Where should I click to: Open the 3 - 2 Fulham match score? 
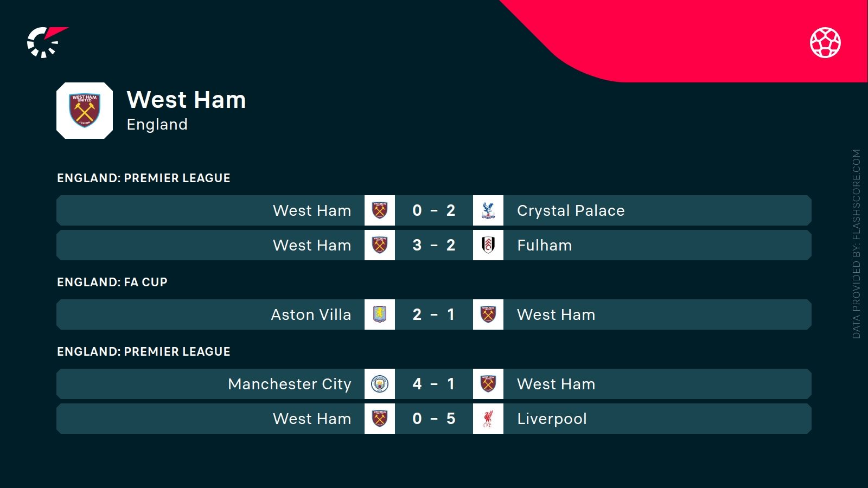(x=433, y=245)
